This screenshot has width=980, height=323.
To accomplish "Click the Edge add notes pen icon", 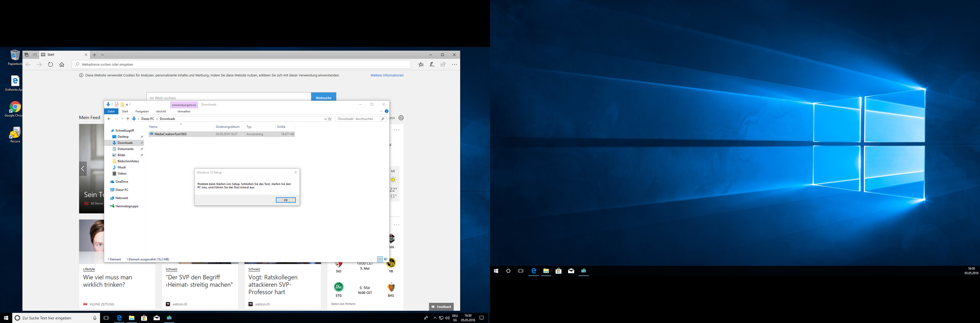I will 432,64.
